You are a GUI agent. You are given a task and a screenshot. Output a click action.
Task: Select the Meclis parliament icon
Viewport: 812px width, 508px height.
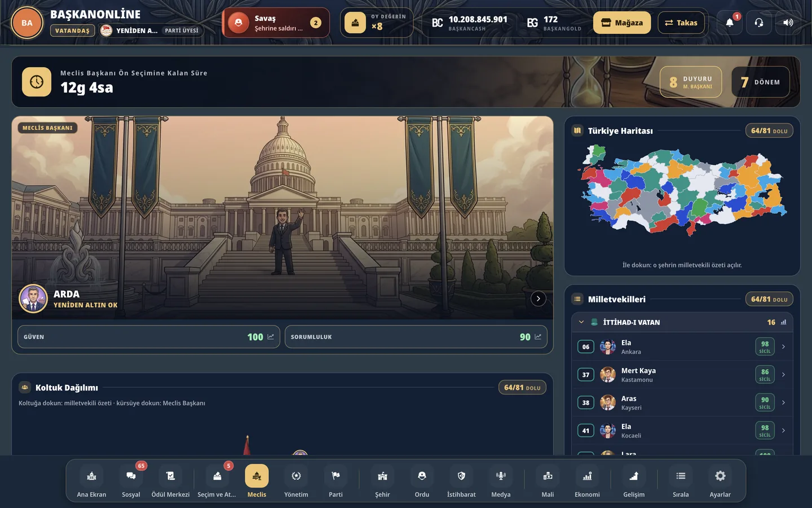pos(257,476)
